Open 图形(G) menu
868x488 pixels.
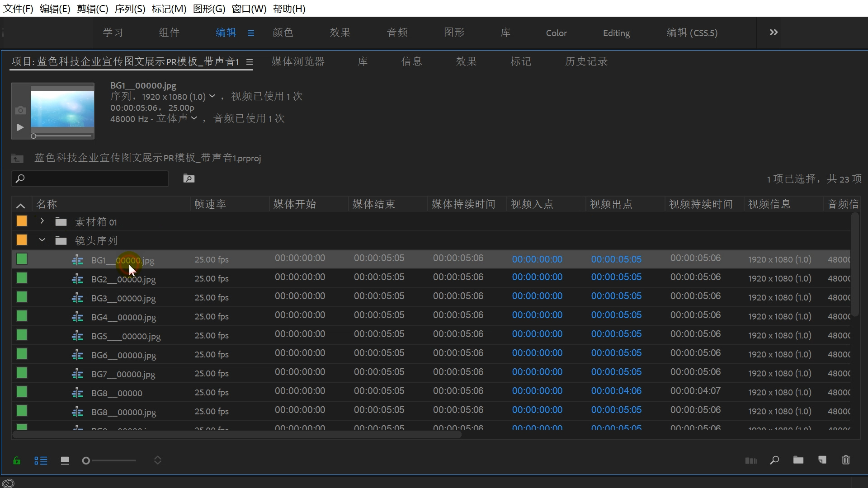tap(209, 9)
